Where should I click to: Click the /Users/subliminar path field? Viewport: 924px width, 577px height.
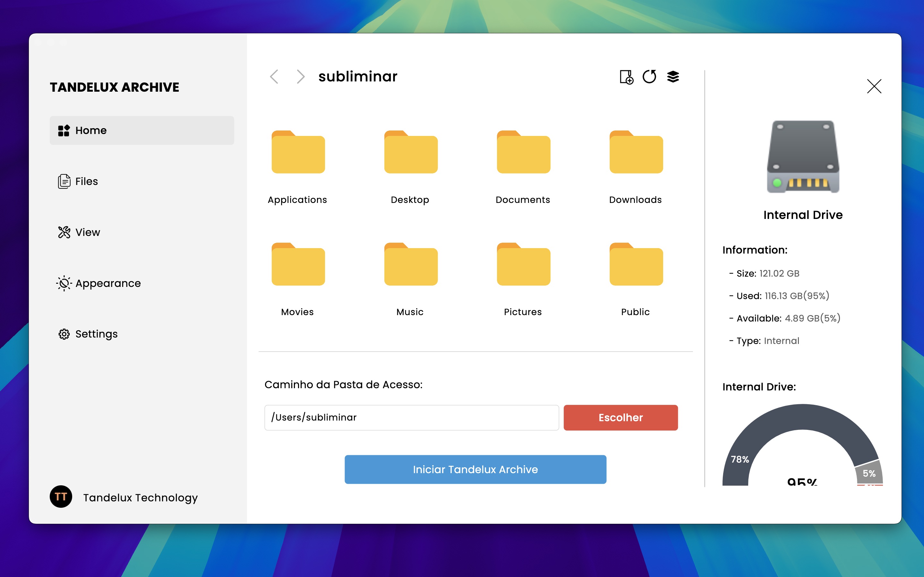tap(412, 417)
